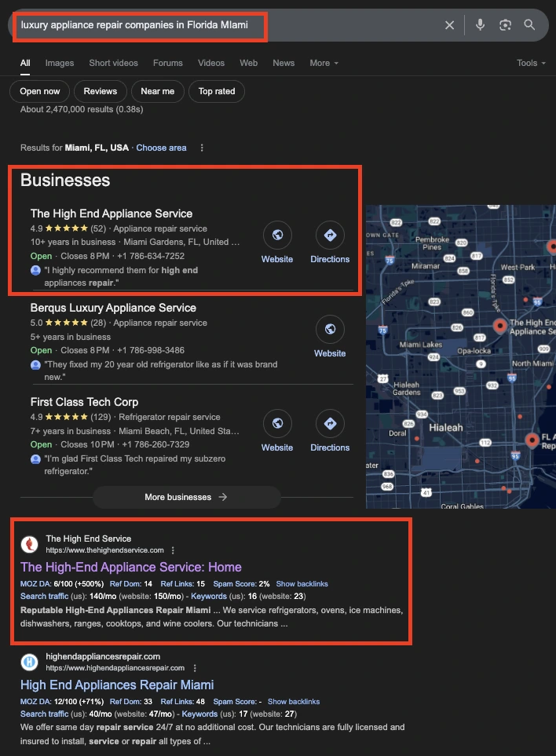Click Hialeah label on the map
The image size is (556, 756).
pyautogui.click(x=445, y=428)
